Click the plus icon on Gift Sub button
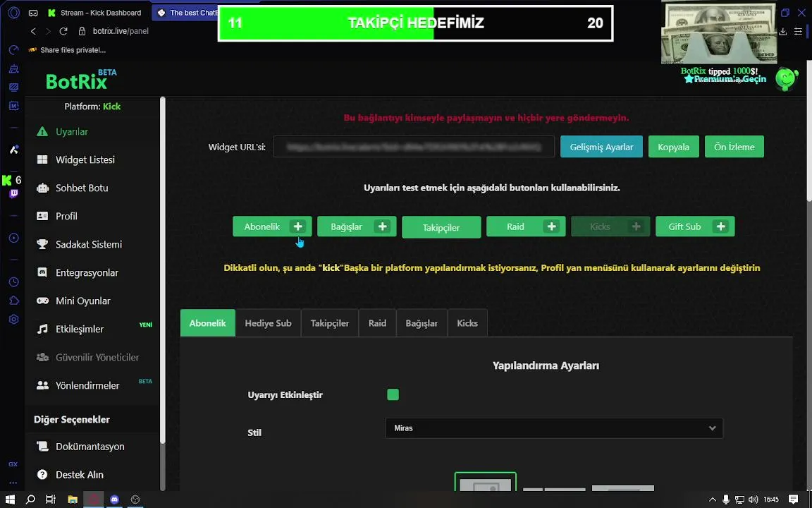 [x=721, y=226]
